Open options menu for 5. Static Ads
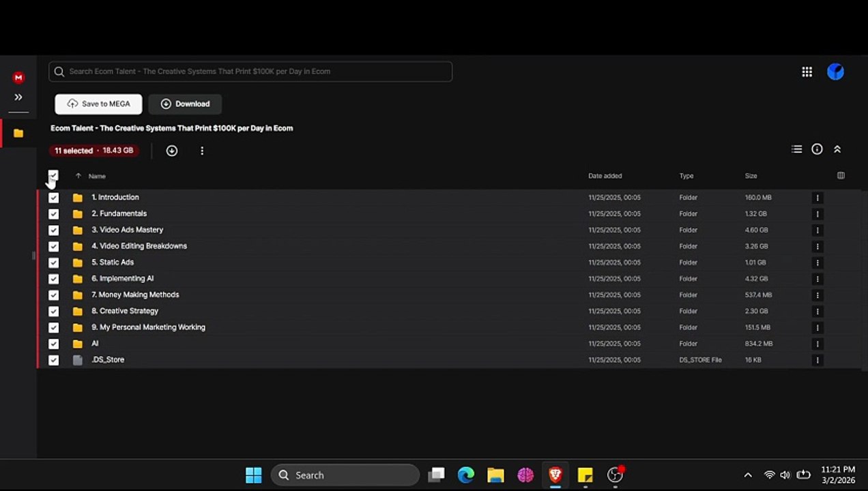The image size is (868, 491). 818,263
